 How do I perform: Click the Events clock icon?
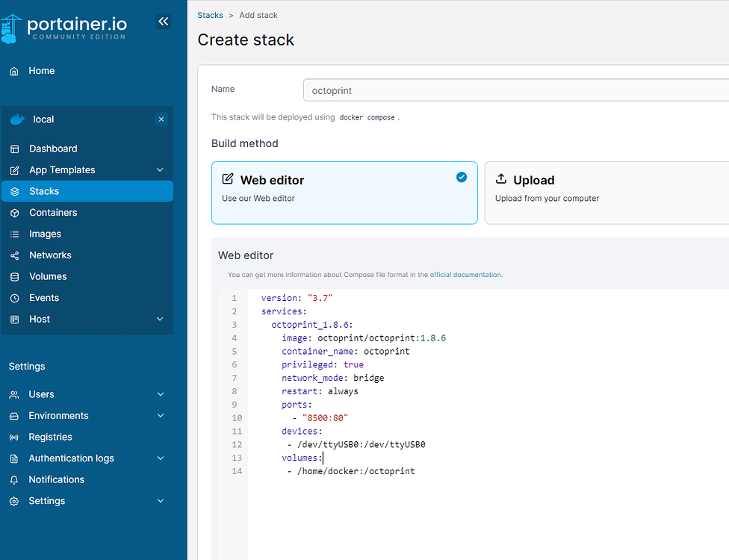point(14,298)
